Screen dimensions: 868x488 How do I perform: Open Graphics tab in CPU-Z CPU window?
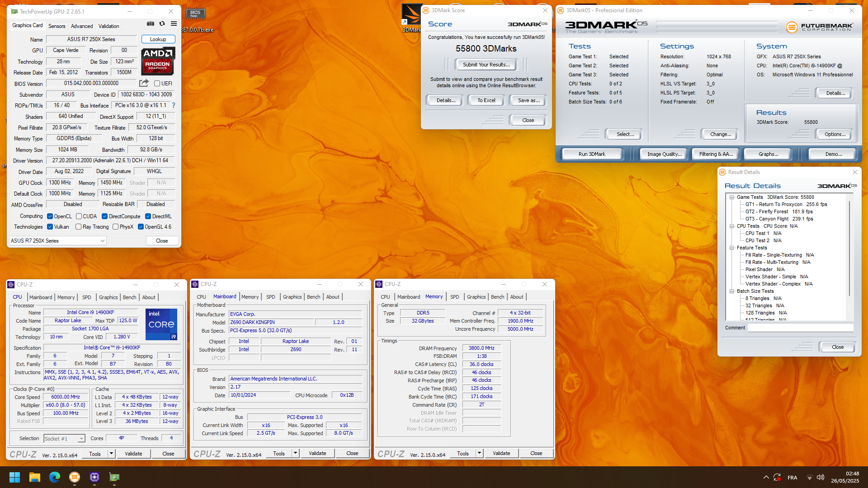(108, 297)
